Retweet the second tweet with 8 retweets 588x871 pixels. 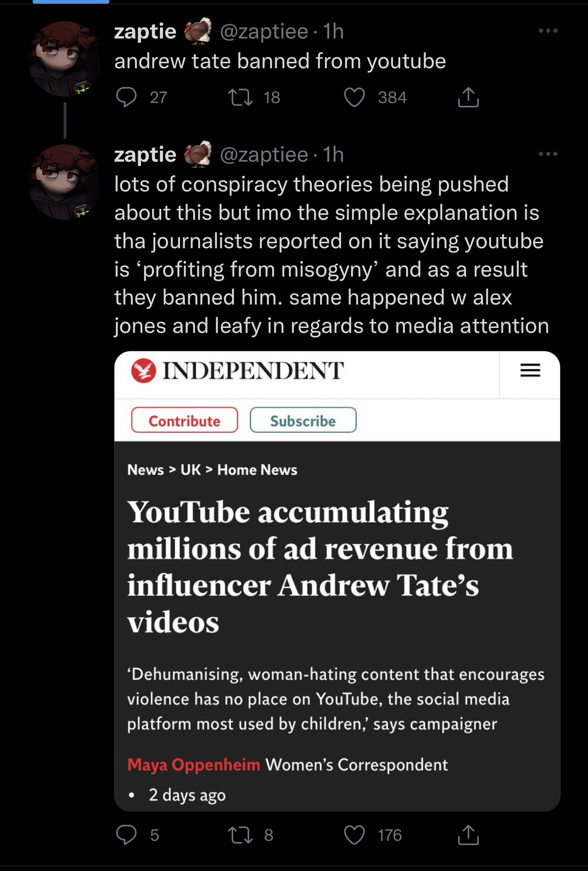coord(240,835)
